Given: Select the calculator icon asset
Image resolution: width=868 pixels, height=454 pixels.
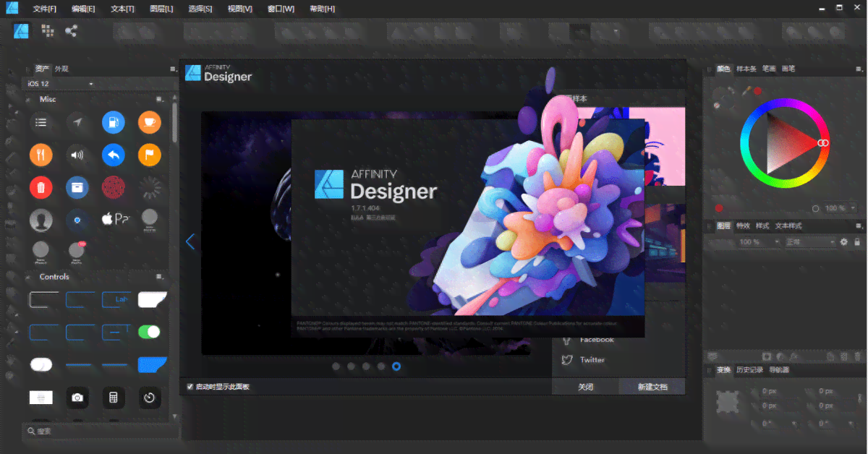Looking at the screenshot, I should coord(114,398).
